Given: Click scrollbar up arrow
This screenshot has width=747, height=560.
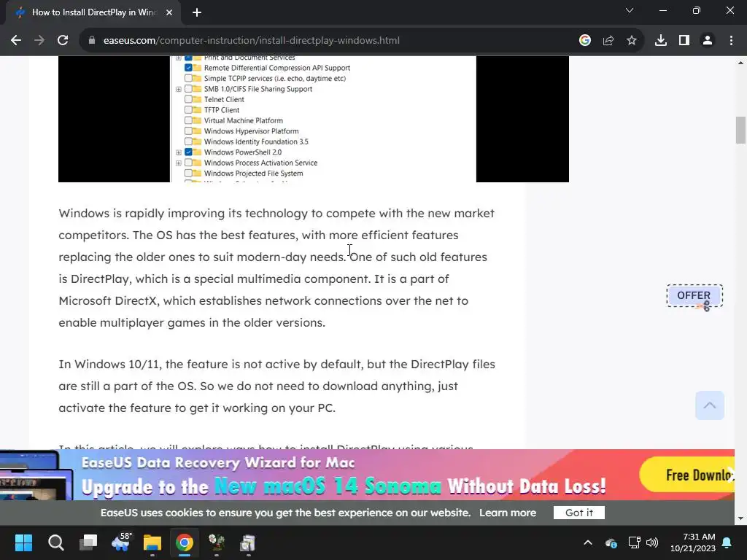Looking at the screenshot, I should pyautogui.click(x=740, y=63).
